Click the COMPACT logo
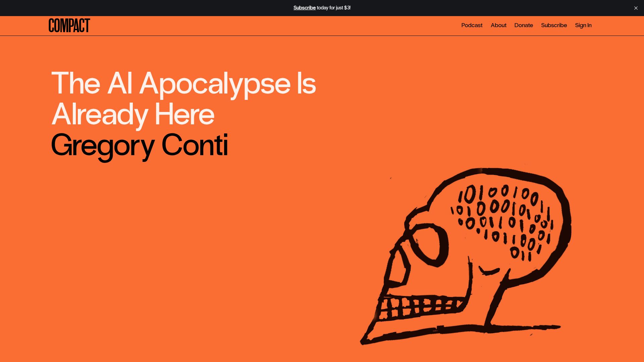This screenshot has height=362, width=644. pyautogui.click(x=69, y=25)
